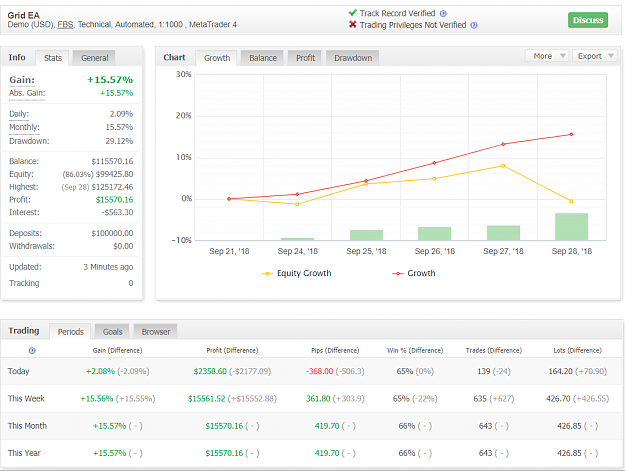Toggle Equity Growth legend marker
The width and height of the screenshot is (625, 471).
point(267,273)
